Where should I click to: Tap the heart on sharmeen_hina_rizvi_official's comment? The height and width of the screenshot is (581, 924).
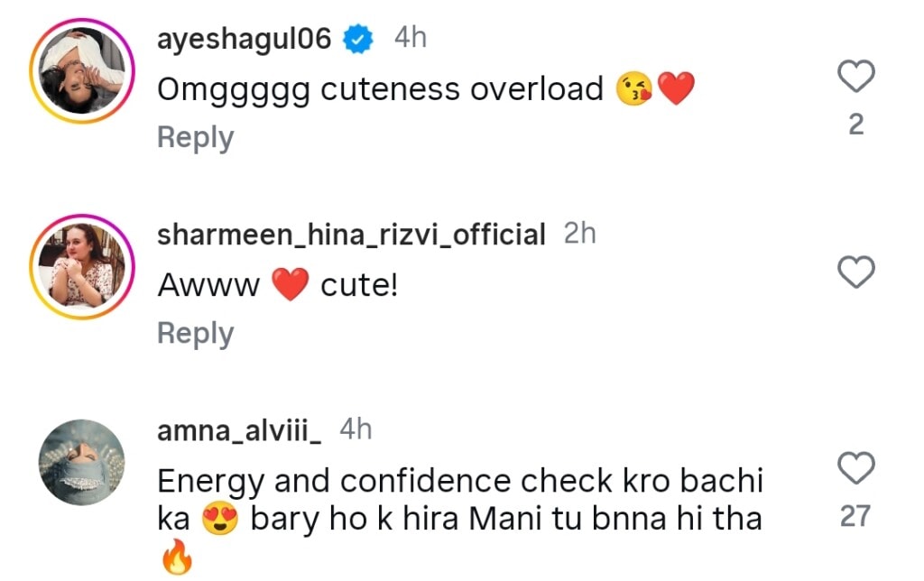pyautogui.click(x=856, y=272)
